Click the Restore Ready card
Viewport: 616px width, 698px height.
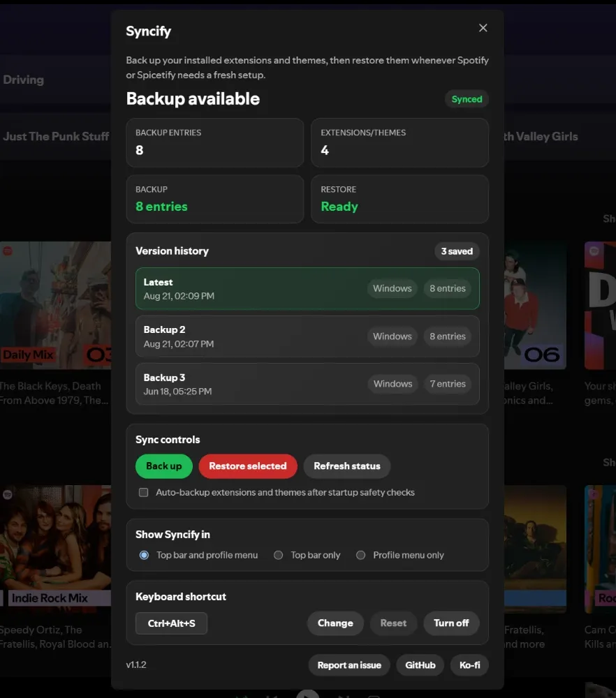pos(400,199)
